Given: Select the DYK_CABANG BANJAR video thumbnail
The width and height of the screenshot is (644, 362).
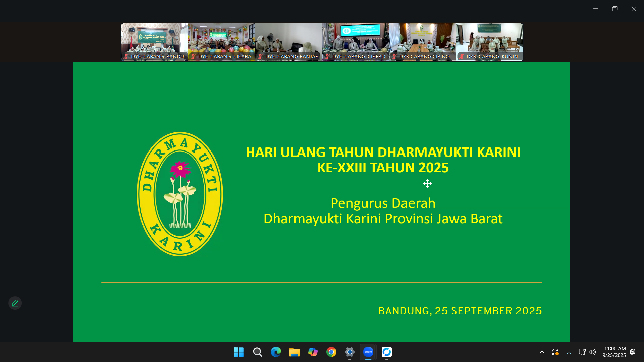Looking at the screenshot, I should [x=288, y=42].
